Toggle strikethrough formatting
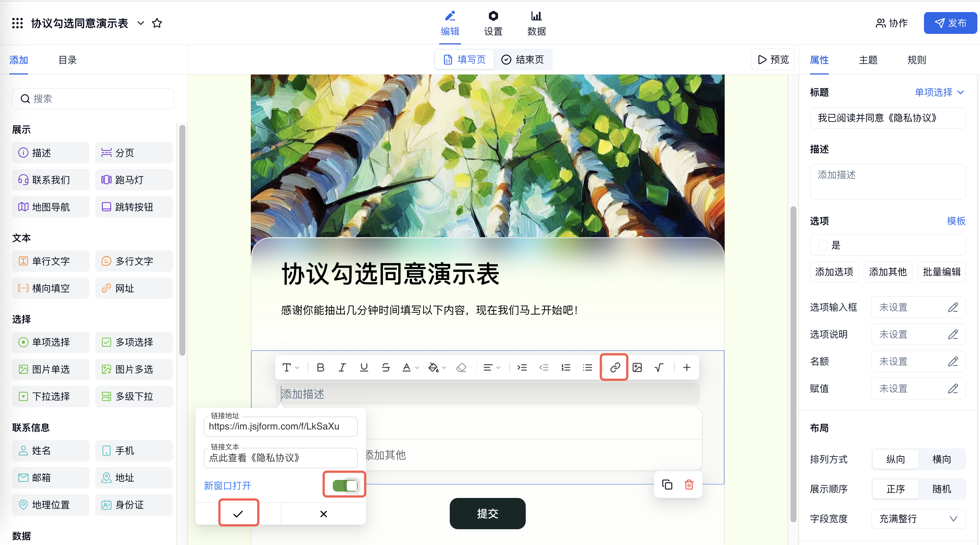 click(385, 367)
